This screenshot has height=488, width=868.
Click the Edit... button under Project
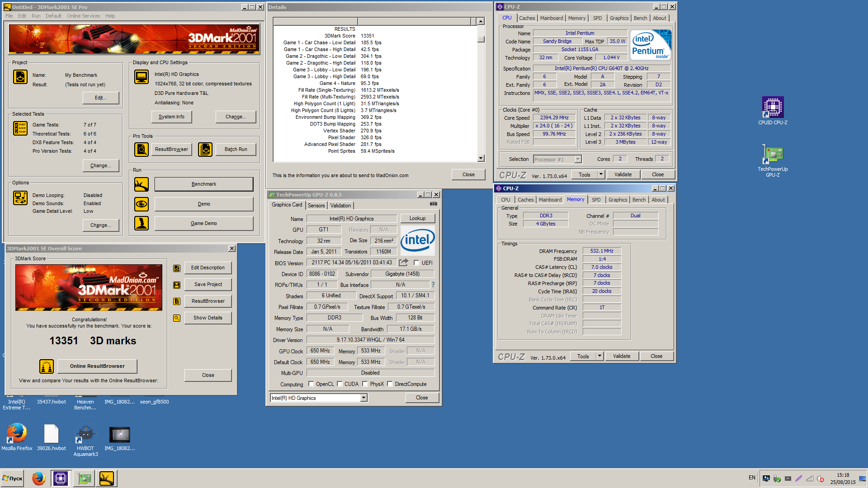(x=101, y=98)
